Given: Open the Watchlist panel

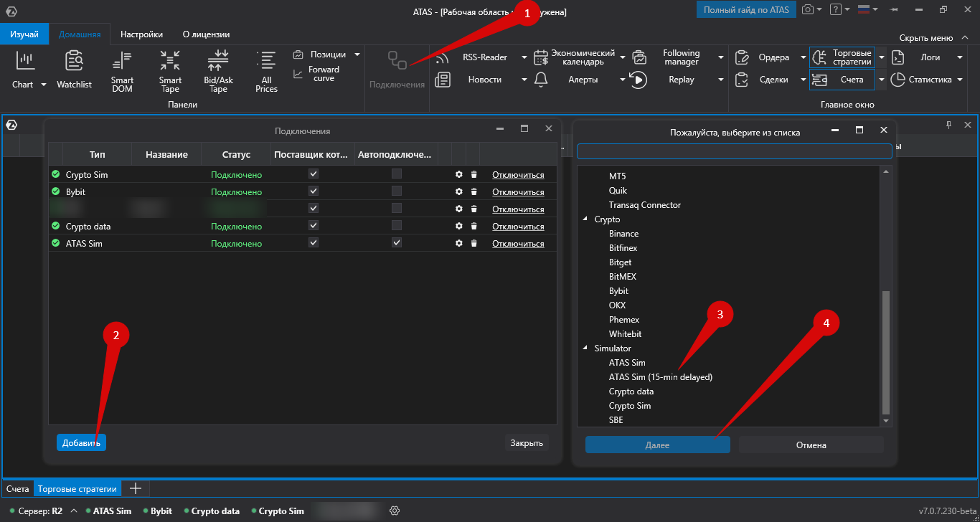Looking at the screenshot, I should click(75, 69).
